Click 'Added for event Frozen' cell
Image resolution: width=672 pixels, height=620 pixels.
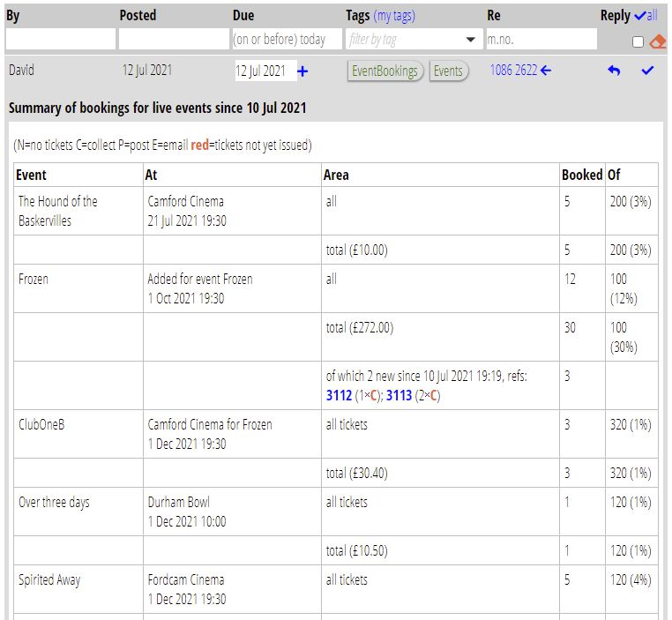(232, 288)
